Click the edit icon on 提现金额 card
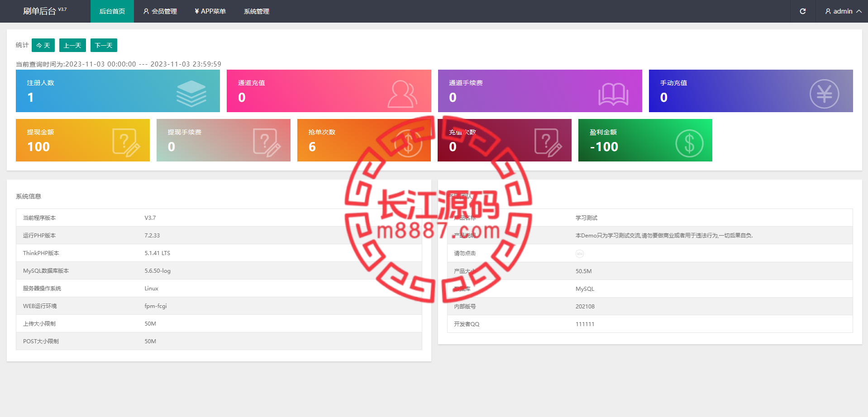Viewport: 868px width, 417px height. click(x=126, y=142)
